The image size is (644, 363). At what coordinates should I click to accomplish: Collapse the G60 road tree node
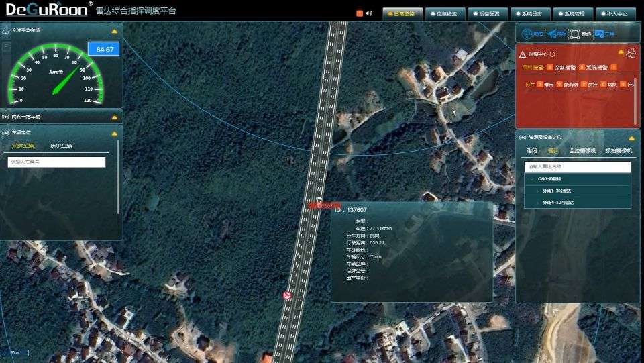[x=533, y=179]
